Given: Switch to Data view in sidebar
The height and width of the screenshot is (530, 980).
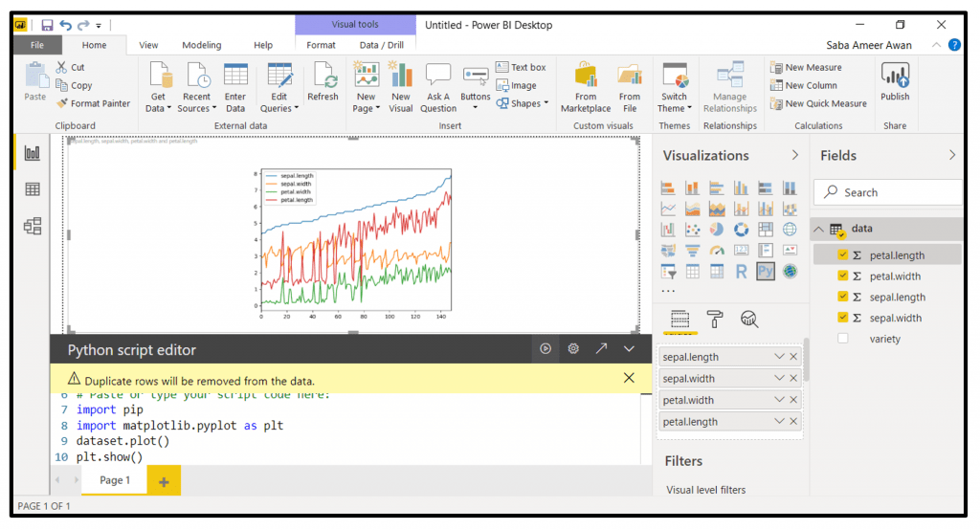Looking at the screenshot, I should (32, 189).
